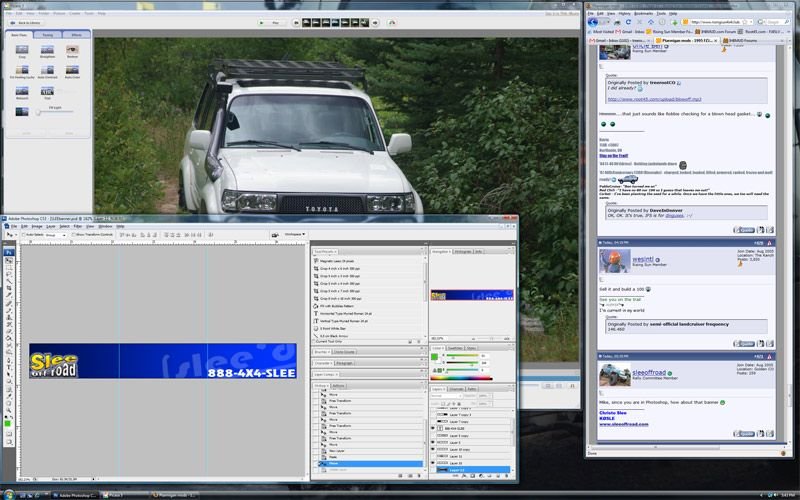Open the Picasa Retouch tool
The image size is (800, 500).
coord(22,91)
